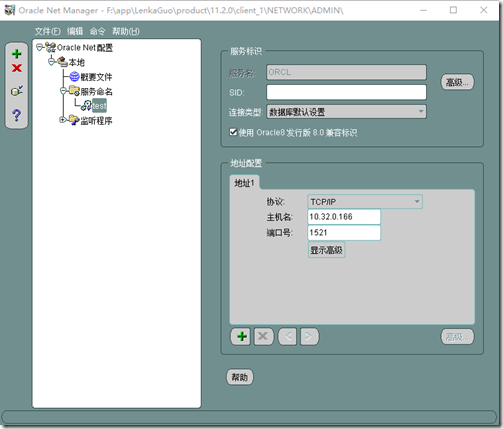This screenshot has height=429, width=503.
Task: Click the 服务名 field showing ORCL
Action: coord(346,72)
